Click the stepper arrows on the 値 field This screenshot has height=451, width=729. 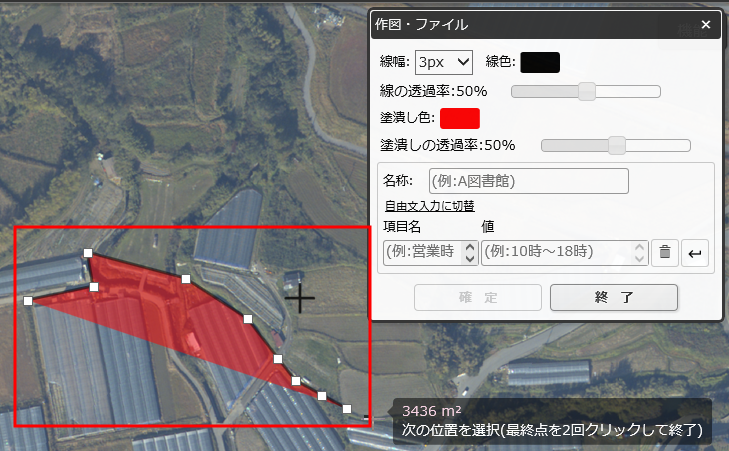[x=640, y=253]
